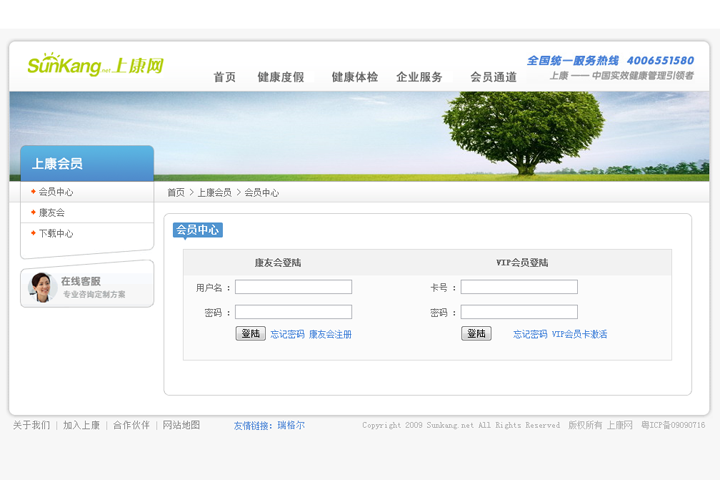Click the 康友会注册 registration link

330,334
